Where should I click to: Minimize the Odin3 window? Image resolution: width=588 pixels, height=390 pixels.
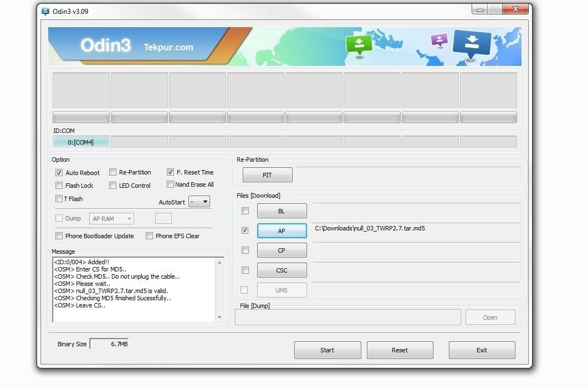pyautogui.click(x=479, y=9)
